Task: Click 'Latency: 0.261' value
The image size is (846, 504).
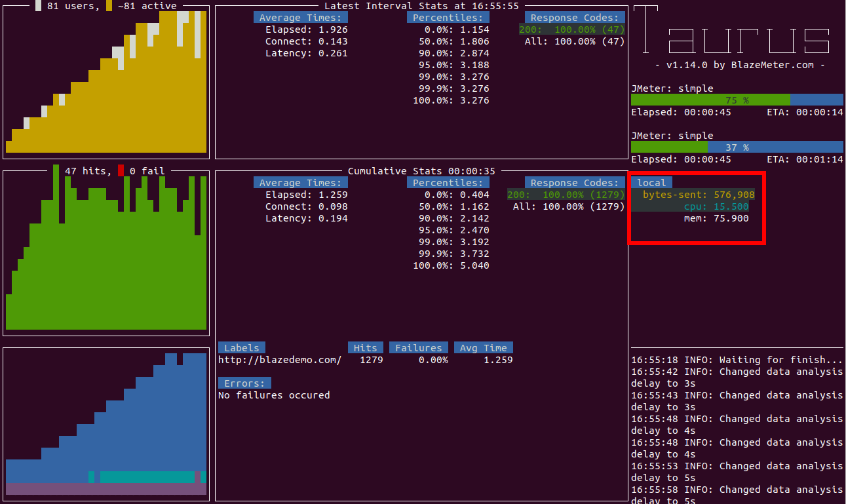Action: (x=307, y=53)
